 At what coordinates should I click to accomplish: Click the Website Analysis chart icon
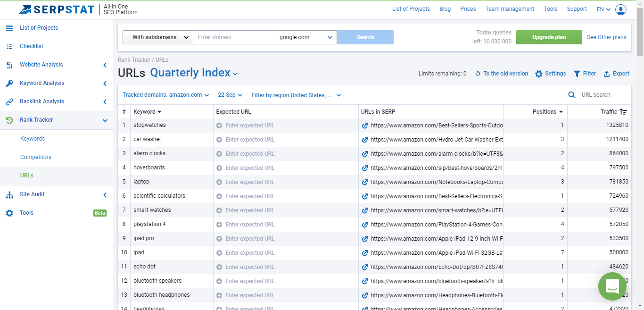tap(9, 65)
